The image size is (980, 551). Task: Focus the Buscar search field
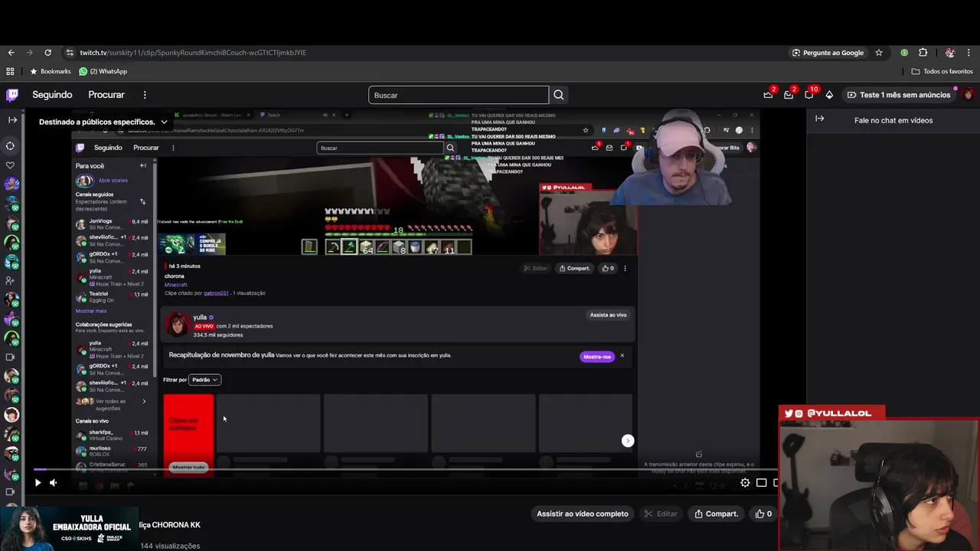click(x=459, y=95)
